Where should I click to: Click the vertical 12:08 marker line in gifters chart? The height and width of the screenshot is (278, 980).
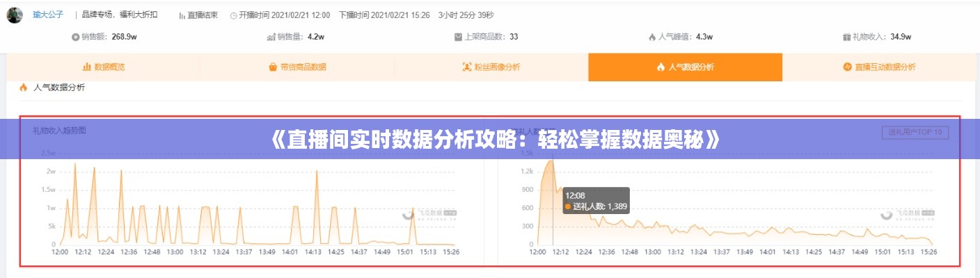[553, 202]
